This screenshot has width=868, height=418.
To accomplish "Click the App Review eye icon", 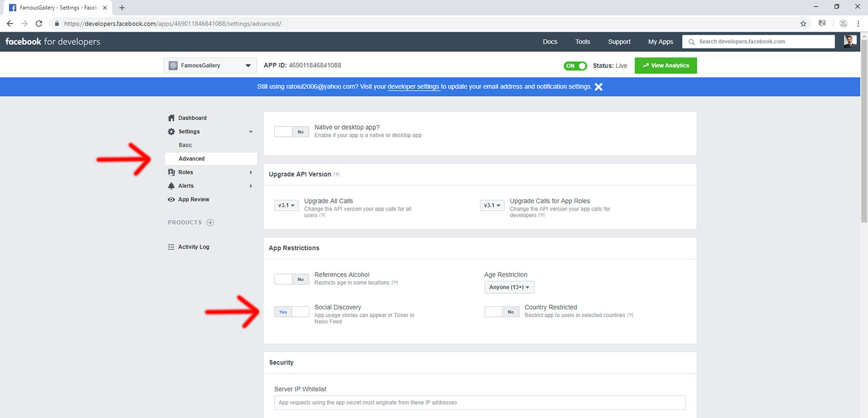I will [x=171, y=199].
